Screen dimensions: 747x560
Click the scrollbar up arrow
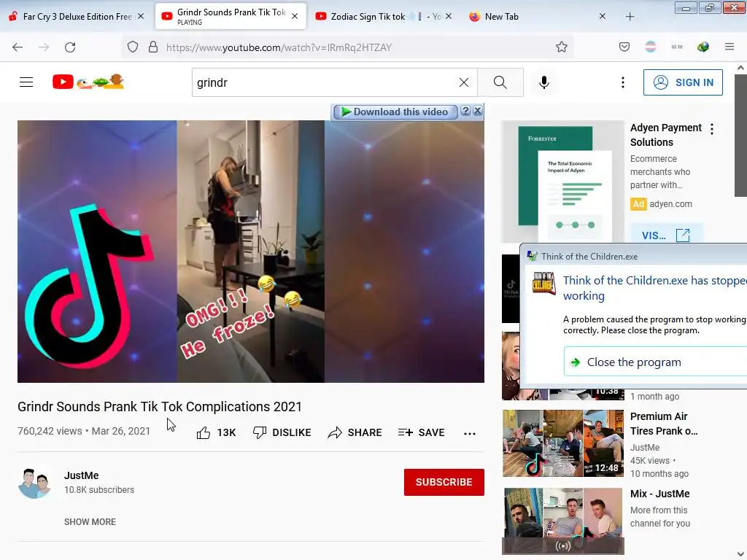tap(741, 68)
